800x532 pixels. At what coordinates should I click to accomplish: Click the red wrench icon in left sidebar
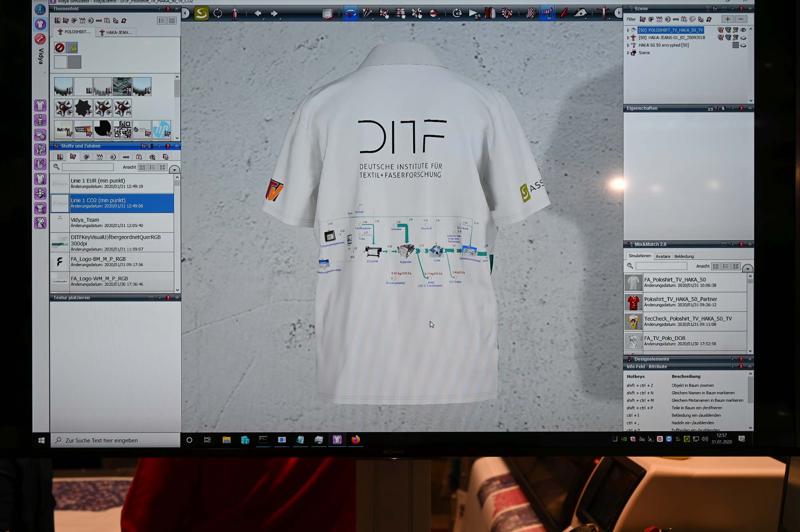tap(40, 39)
